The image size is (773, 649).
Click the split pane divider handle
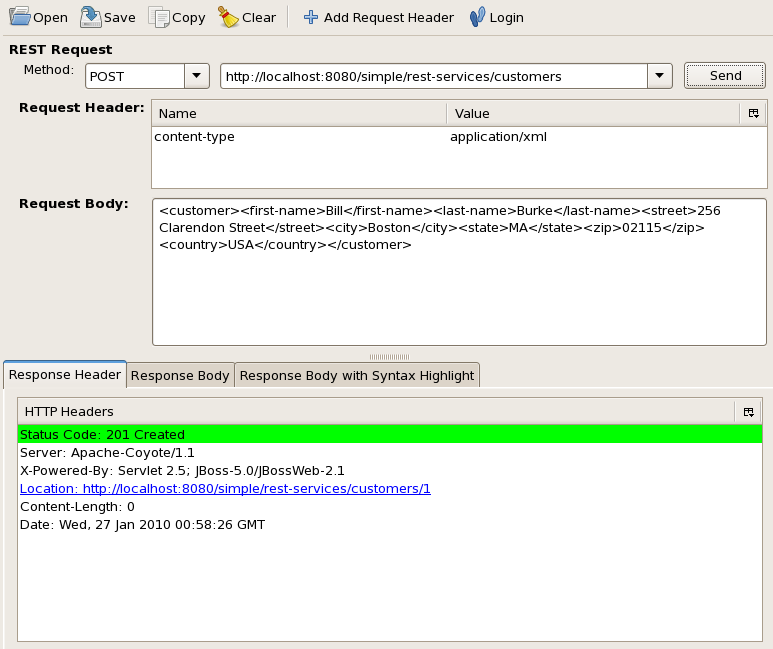389,357
